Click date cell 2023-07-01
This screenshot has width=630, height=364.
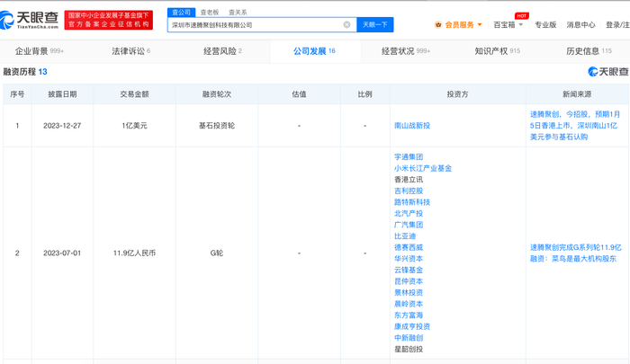pos(62,253)
